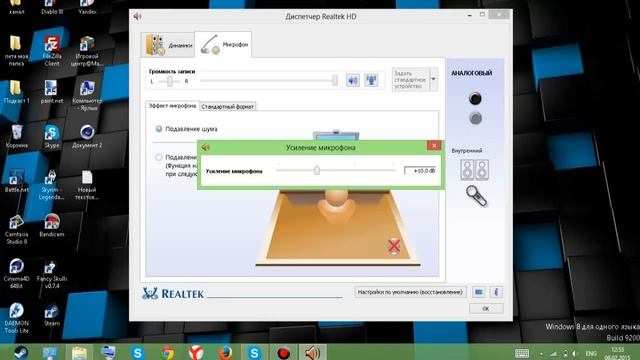Open Документ 2 desktop file
640x360 pixels.
point(87,136)
